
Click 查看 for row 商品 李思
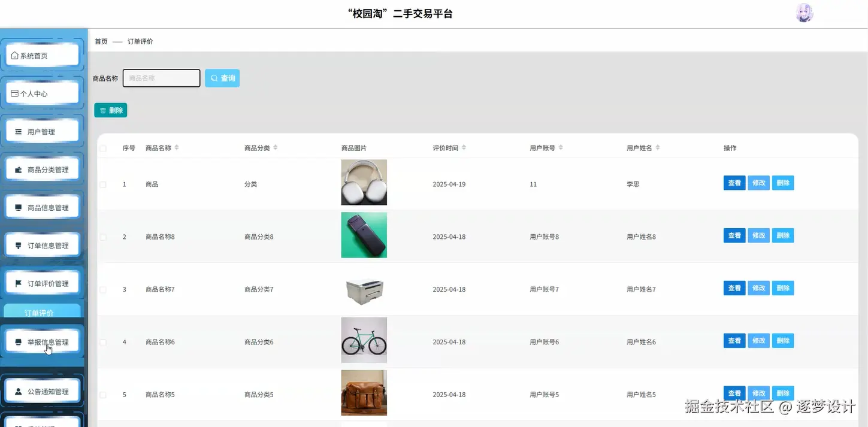point(734,183)
